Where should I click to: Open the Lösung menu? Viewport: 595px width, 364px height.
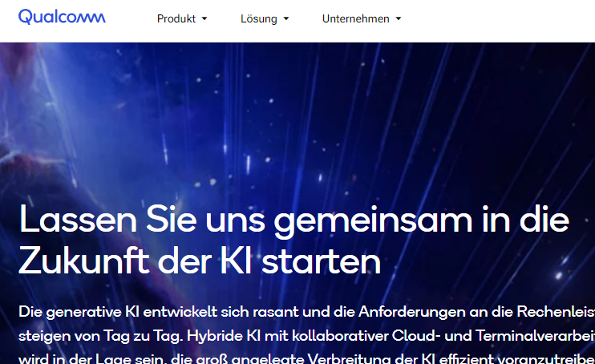click(258, 19)
